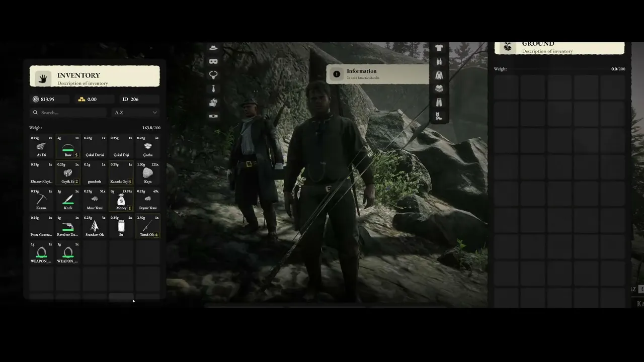The image size is (644, 362).
Task: Select the Su water bottle item
Action: [121, 226]
